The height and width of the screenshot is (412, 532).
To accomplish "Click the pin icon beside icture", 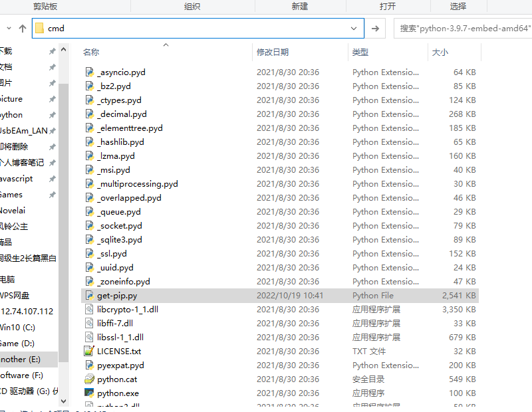I will pyautogui.click(x=52, y=99).
